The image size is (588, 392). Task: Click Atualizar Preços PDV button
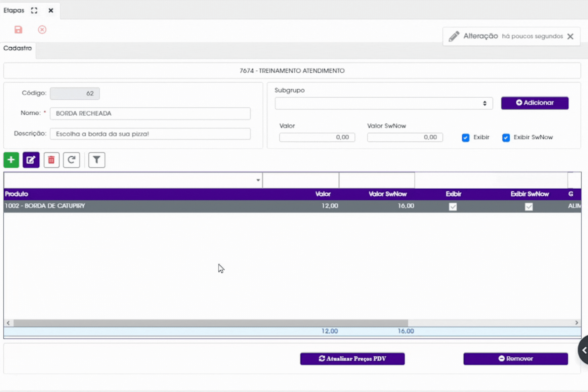coord(352,359)
